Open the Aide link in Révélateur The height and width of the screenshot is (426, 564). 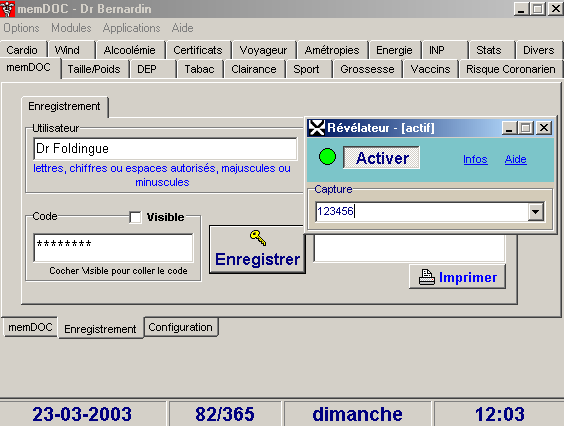[x=515, y=159]
